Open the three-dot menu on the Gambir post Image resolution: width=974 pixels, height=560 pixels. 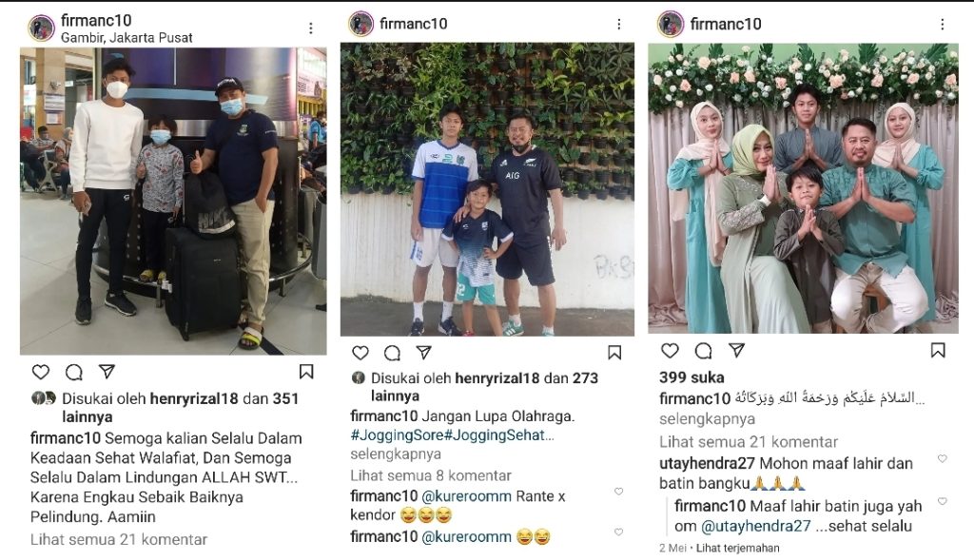(x=311, y=29)
